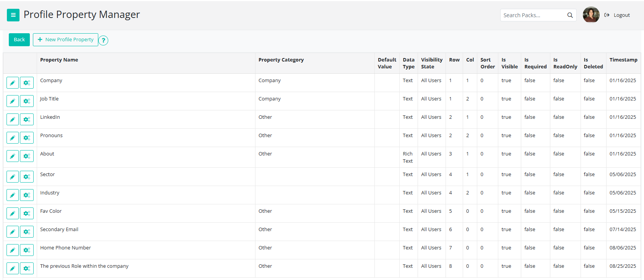The width and height of the screenshot is (644, 280).
Task: Click gear icon for previous Role property
Action: (x=27, y=269)
